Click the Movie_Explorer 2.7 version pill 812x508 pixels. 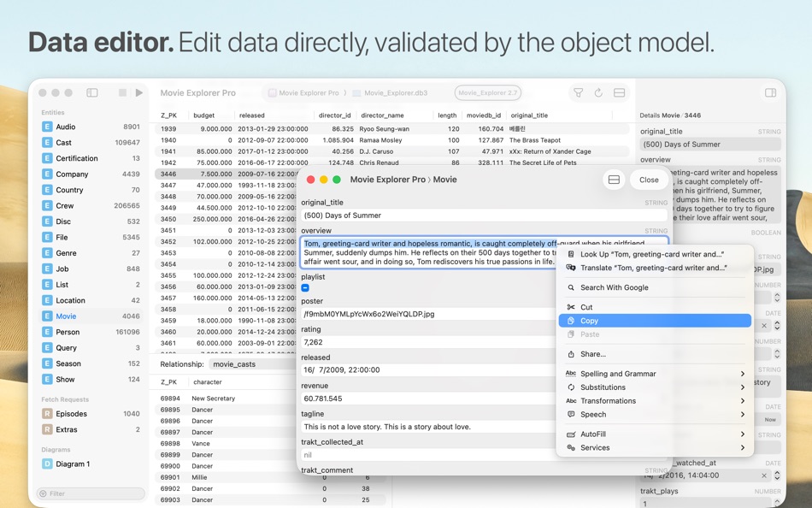pos(488,92)
